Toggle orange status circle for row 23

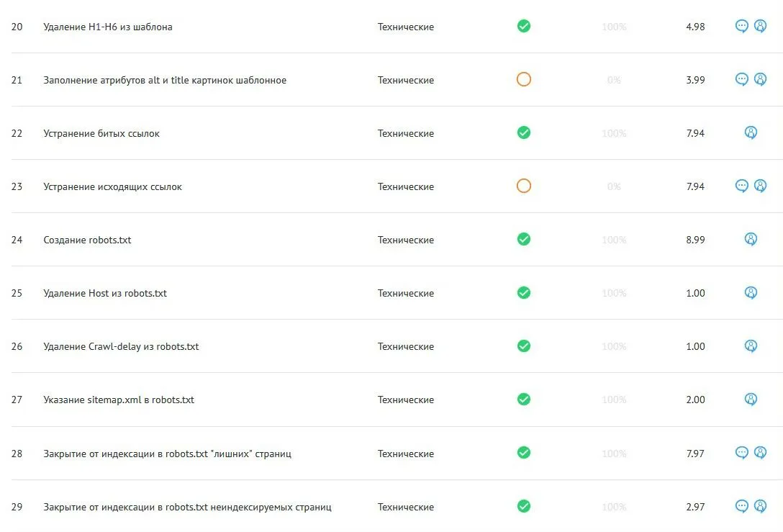(523, 186)
